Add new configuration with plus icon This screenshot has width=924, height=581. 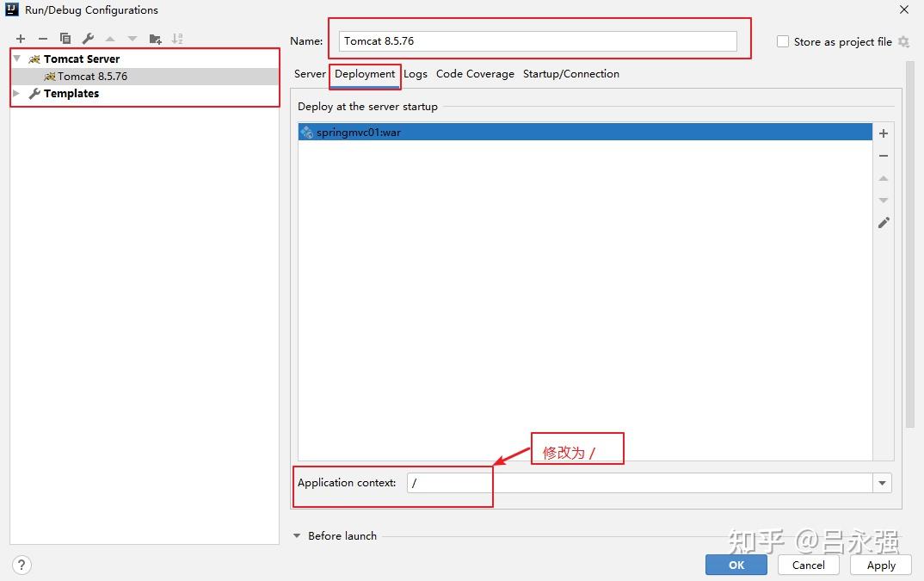21,39
